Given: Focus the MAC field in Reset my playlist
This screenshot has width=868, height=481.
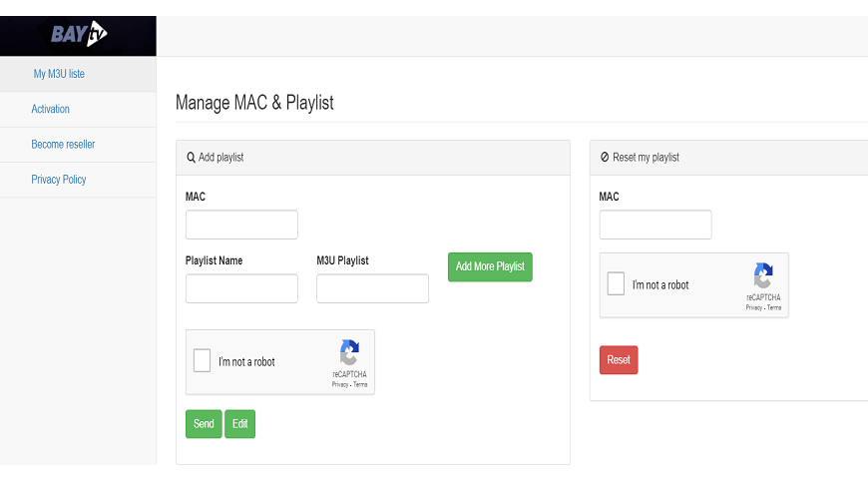Looking at the screenshot, I should tap(655, 225).
